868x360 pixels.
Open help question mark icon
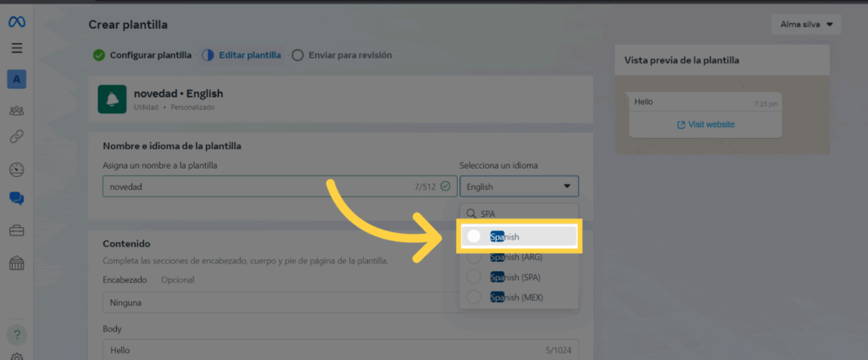(17, 333)
